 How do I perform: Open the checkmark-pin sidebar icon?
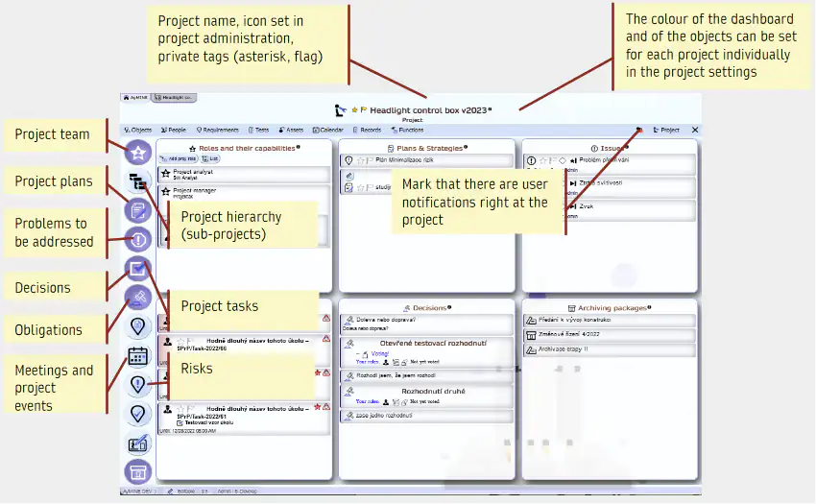[137, 414]
